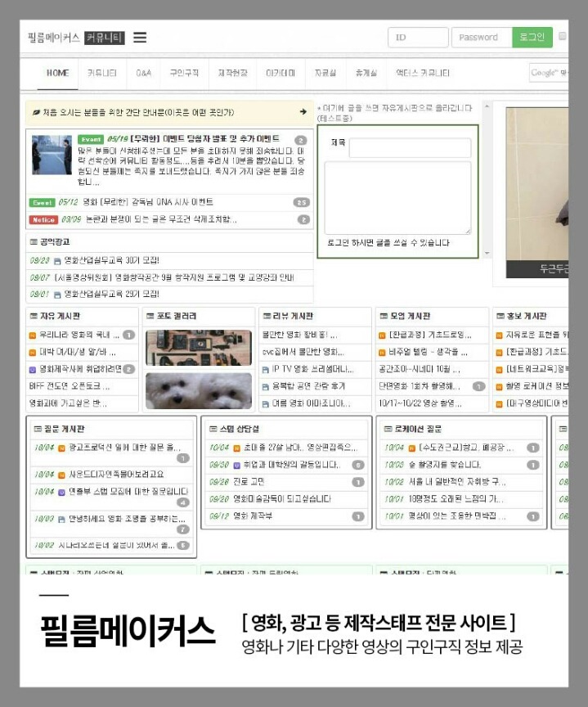Open the Q&A navigation menu item
The height and width of the screenshot is (707, 588).
pos(143,73)
